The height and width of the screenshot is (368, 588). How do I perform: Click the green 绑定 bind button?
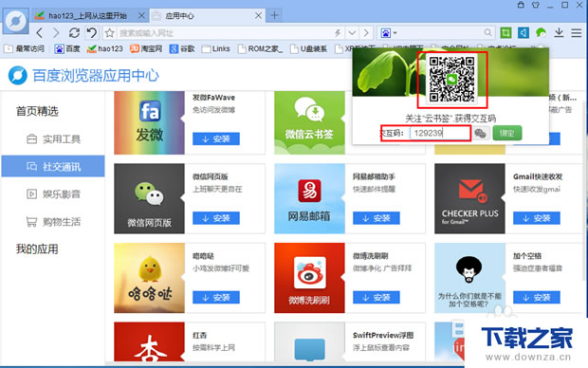click(507, 133)
